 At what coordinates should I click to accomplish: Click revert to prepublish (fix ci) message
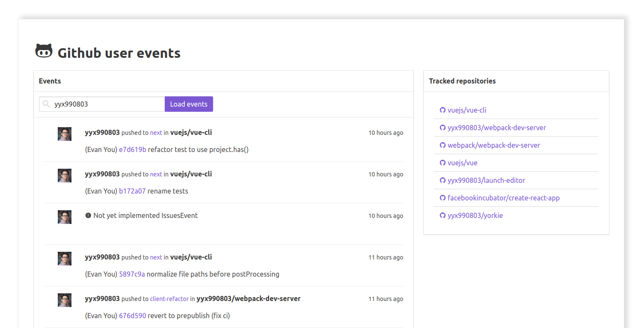(189, 316)
